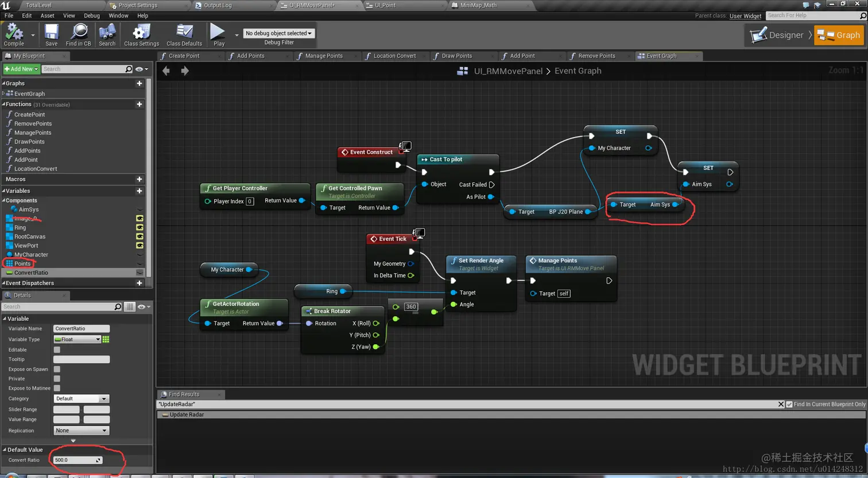Viewport: 868px width, 478px height.
Task: Save the blueprint with Save icon
Action: (x=52, y=33)
